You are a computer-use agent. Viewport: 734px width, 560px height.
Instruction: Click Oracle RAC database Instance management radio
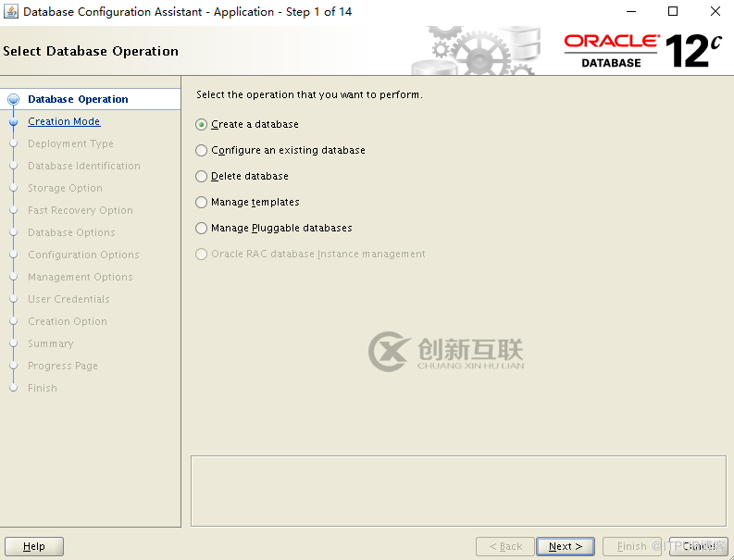[310, 254]
